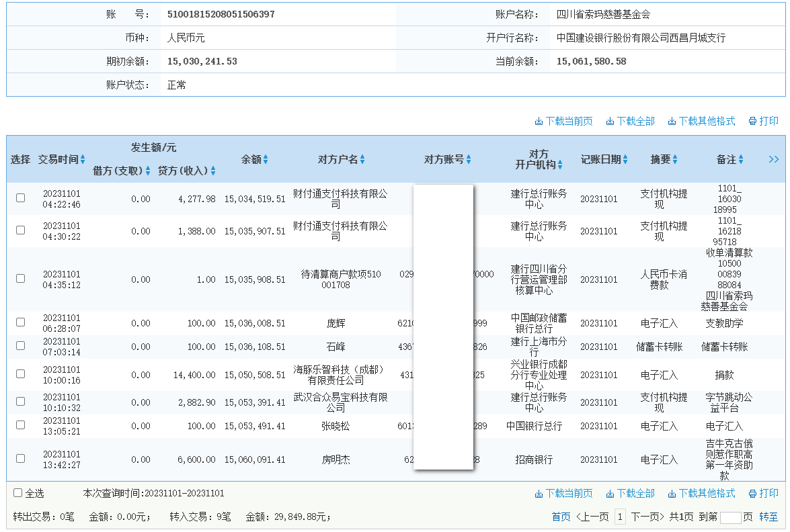Select the 张晓松 transaction row checkbox

pos(21,425)
